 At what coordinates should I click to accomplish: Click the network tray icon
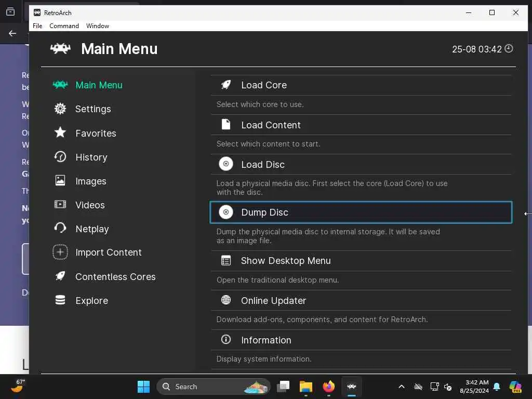(x=435, y=387)
